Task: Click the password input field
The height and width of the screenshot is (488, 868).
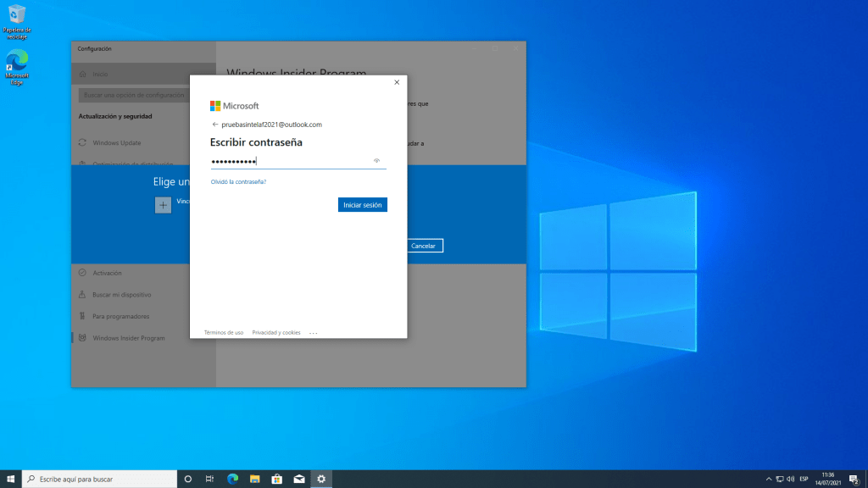Action: point(288,161)
